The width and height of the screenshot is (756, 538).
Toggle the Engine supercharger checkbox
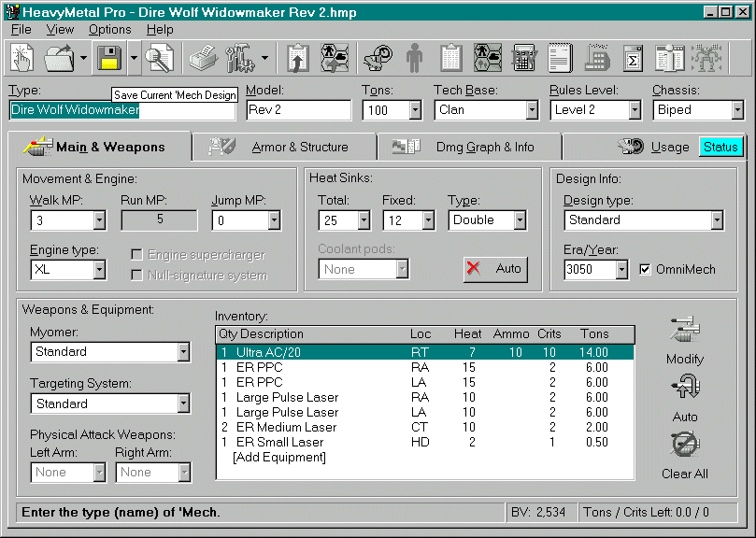click(x=137, y=255)
